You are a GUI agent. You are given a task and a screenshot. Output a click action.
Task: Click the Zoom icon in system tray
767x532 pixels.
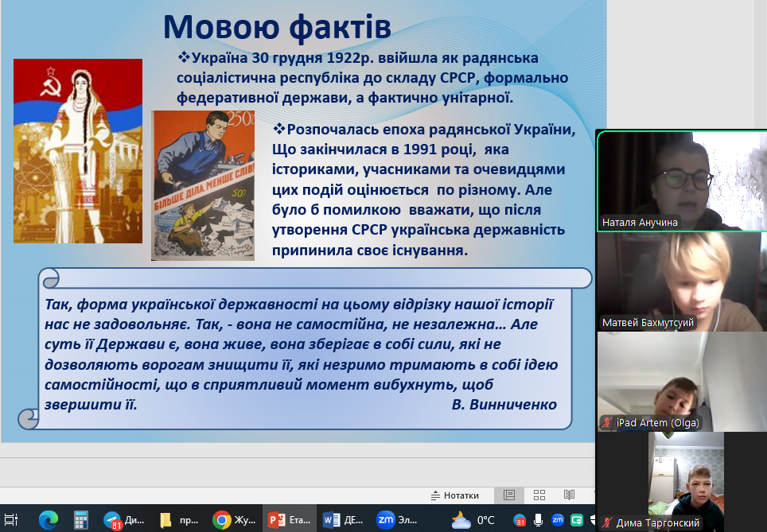click(557, 520)
